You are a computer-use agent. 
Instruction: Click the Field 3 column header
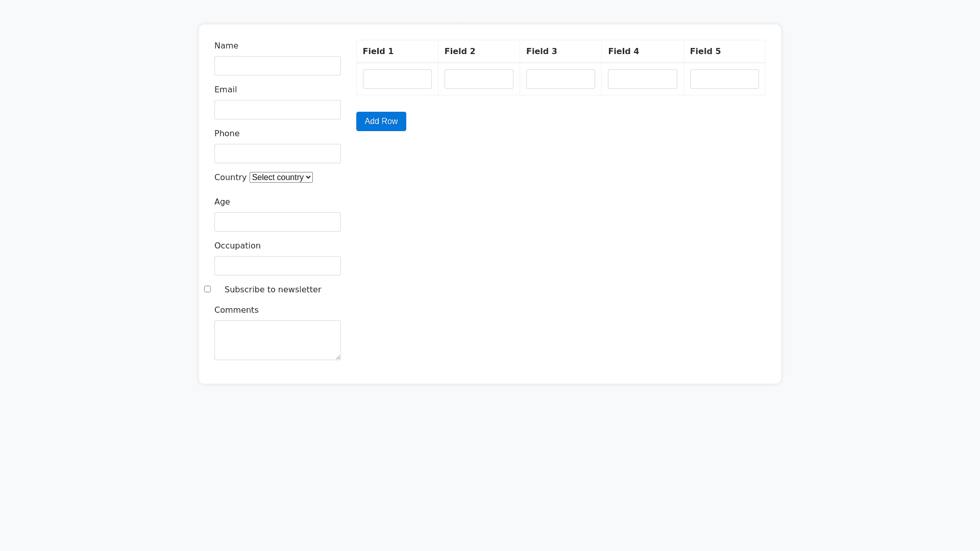click(542, 52)
